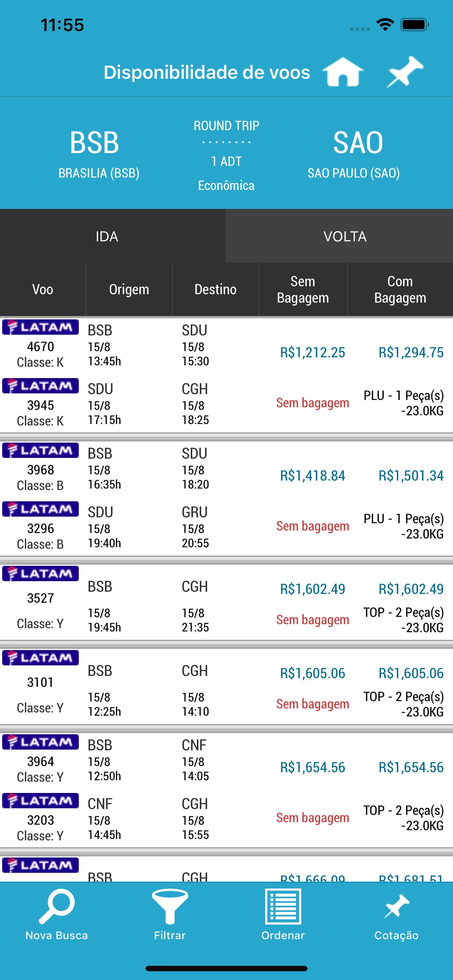Select price R$1,294.75 with baggage

(x=411, y=352)
